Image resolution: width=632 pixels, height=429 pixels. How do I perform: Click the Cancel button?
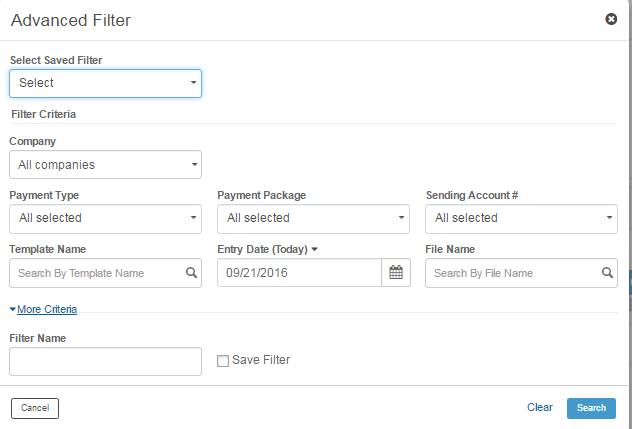pyautogui.click(x=35, y=408)
